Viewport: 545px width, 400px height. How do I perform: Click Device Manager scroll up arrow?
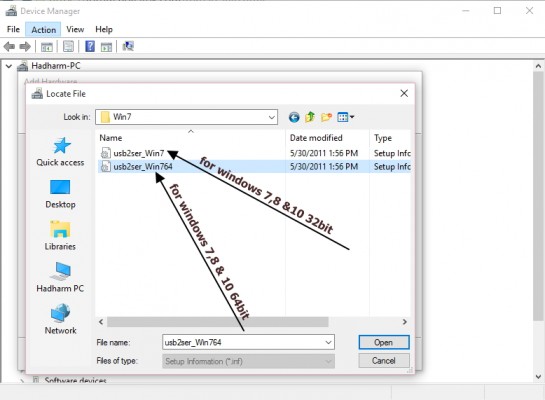click(x=538, y=66)
